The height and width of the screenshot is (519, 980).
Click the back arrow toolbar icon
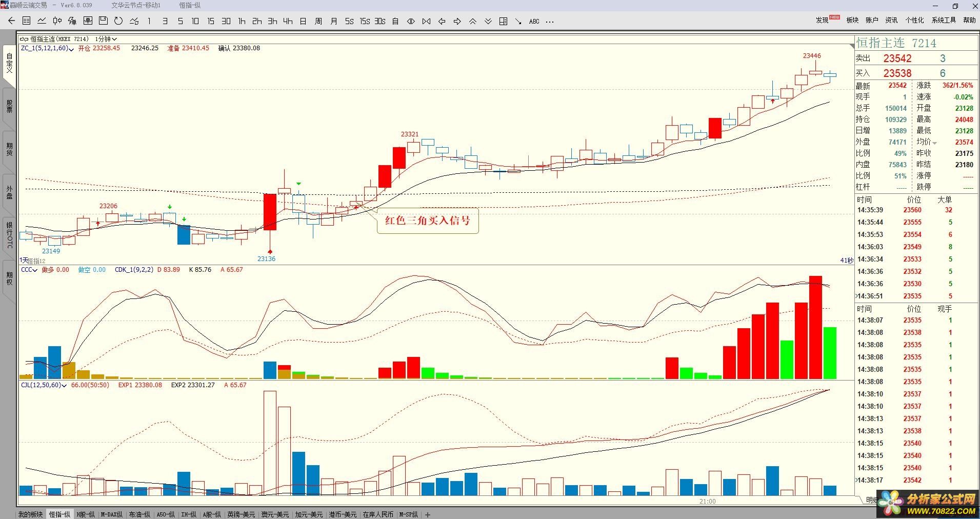tap(11, 21)
